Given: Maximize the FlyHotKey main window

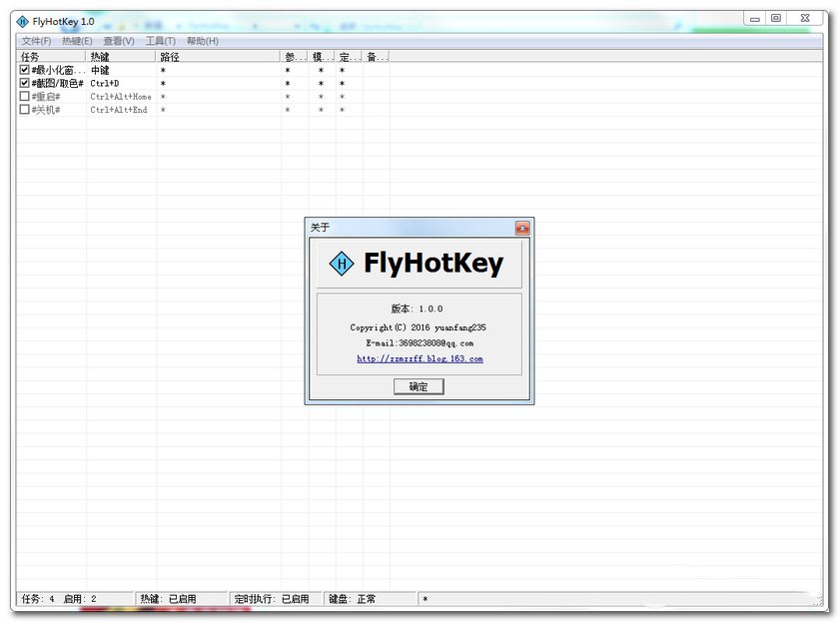Looking at the screenshot, I should (775, 18).
